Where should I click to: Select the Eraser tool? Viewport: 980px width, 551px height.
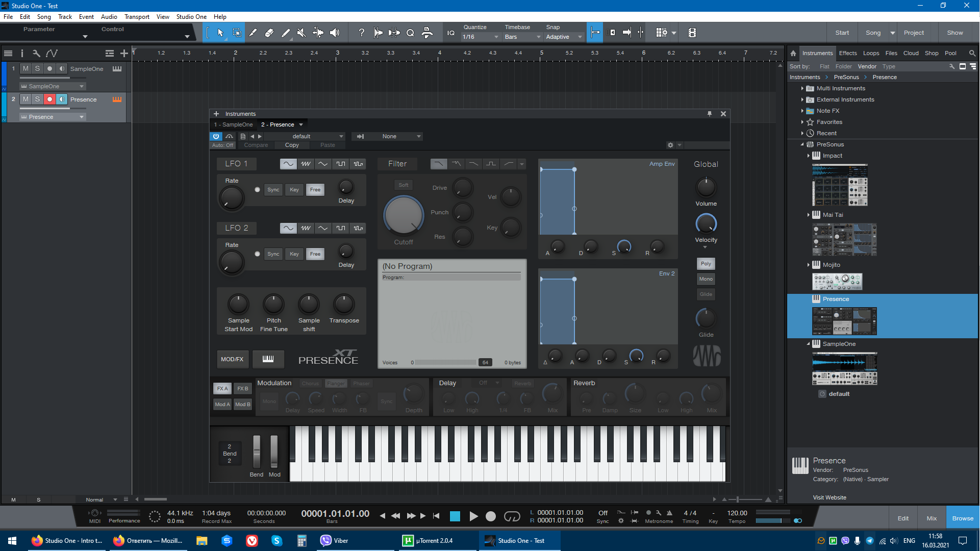(x=269, y=33)
